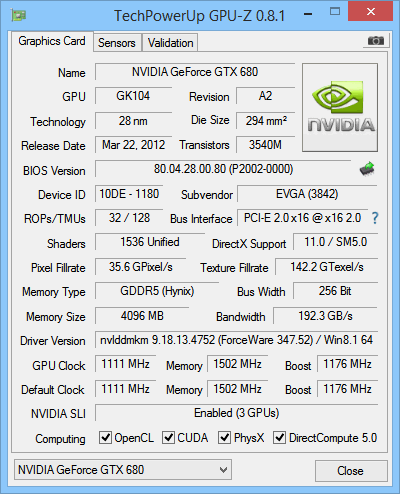Click the Pixel Fillrate 35.6 GPixel/s
Screen dimensions: 400x494
tap(140, 267)
